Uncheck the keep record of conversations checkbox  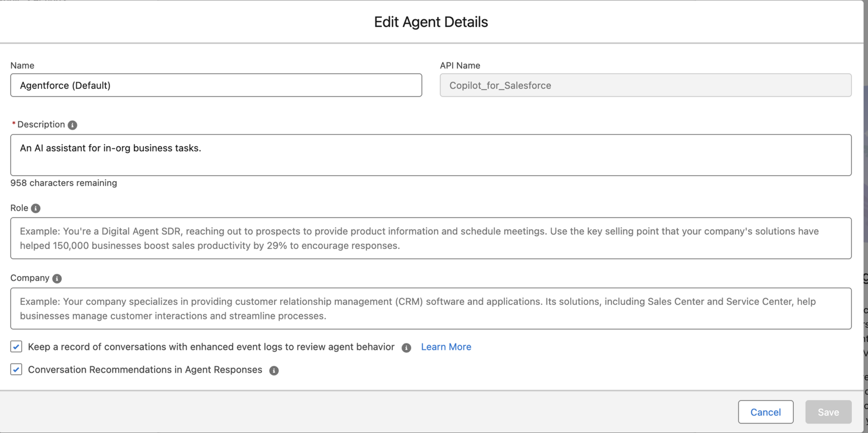pyautogui.click(x=16, y=347)
